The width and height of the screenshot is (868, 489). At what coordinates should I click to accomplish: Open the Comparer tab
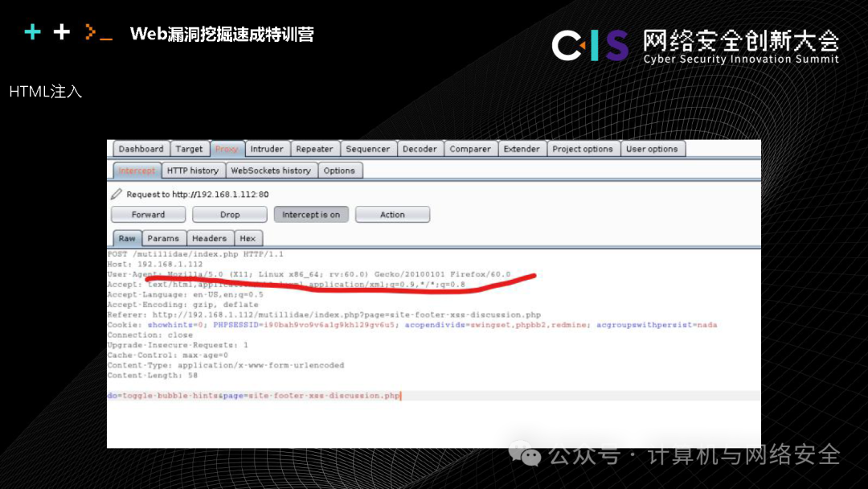470,149
